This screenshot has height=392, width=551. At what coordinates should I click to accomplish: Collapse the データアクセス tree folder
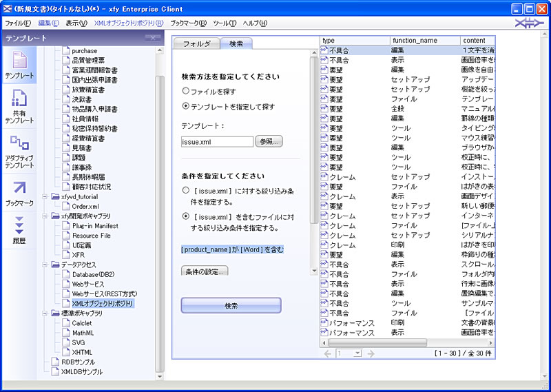pyautogui.click(x=46, y=265)
